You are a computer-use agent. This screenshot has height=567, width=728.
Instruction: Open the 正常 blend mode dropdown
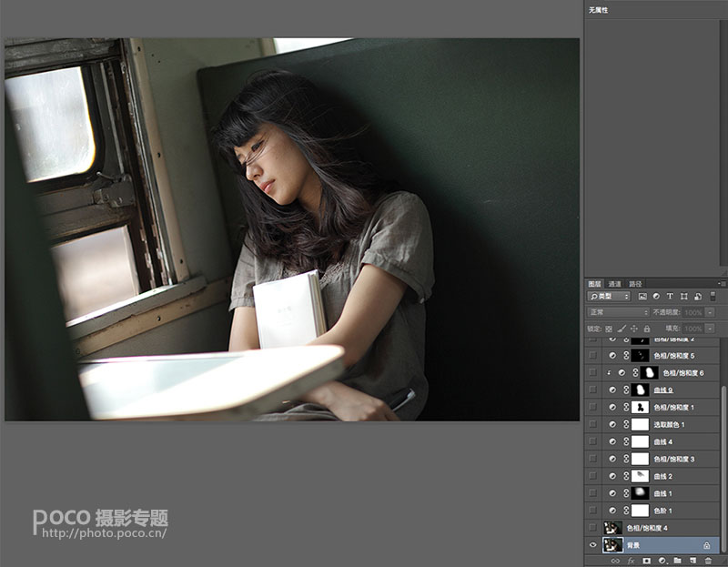point(618,312)
